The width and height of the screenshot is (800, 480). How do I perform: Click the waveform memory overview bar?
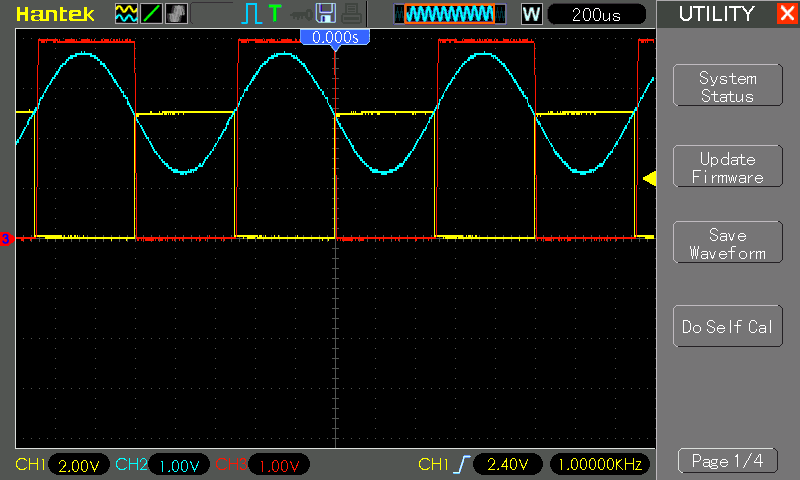coord(450,14)
